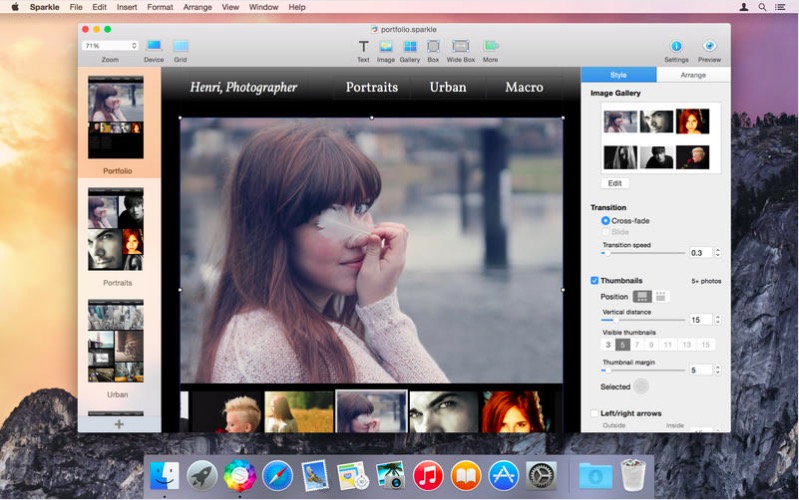Open App Store from the Dock
Image resolution: width=799 pixels, height=500 pixels.
click(x=503, y=476)
